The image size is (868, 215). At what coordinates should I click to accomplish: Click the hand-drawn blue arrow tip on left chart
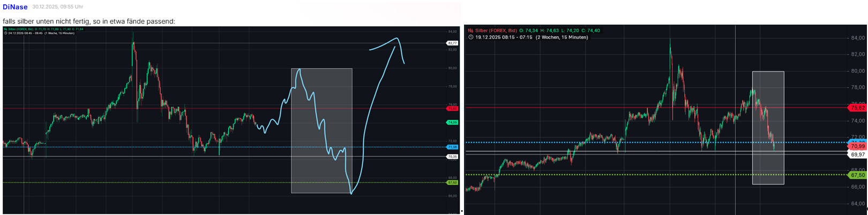point(396,39)
